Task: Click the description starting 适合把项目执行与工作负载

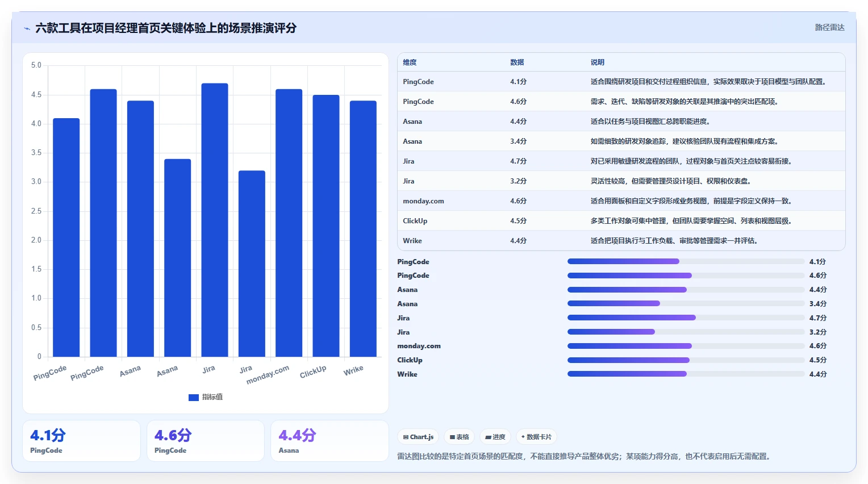Action: pyautogui.click(x=674, y=241)
